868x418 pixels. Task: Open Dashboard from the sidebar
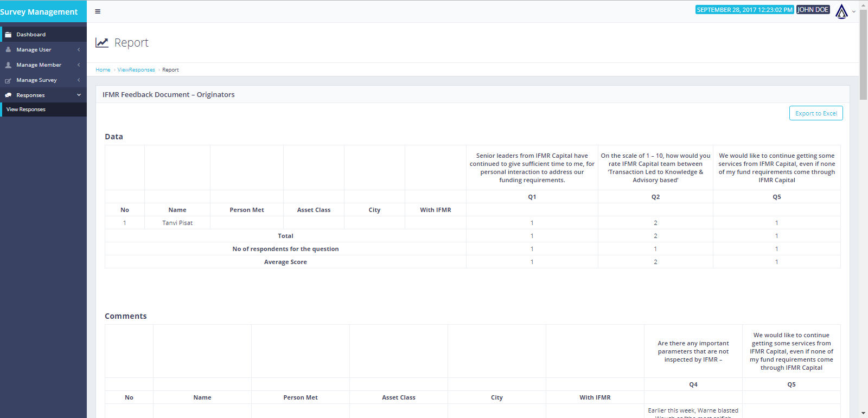point(31,35)
